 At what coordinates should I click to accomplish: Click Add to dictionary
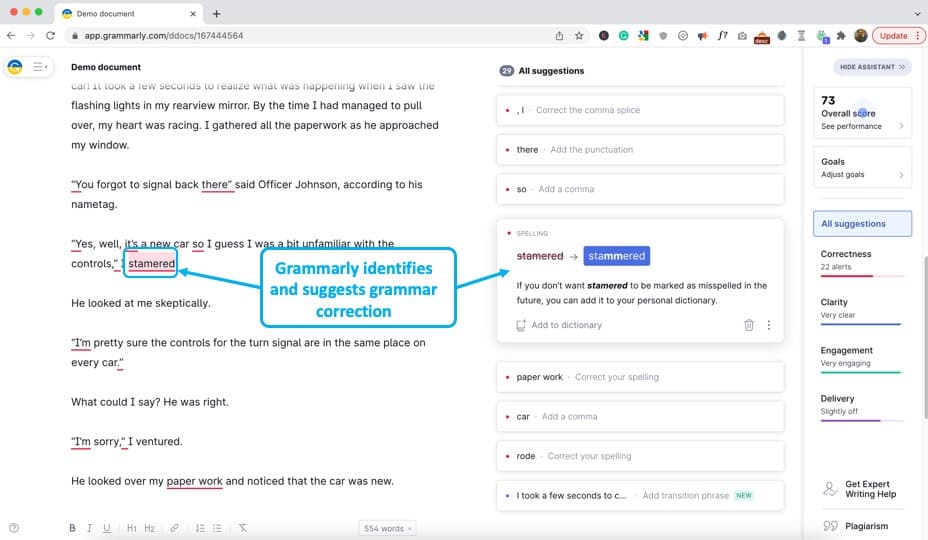(559, 325)
